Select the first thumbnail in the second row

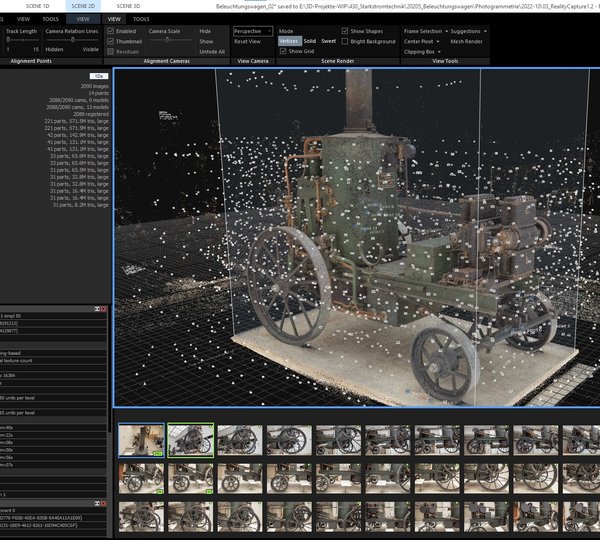pyautogui.click(x=141, y=478)
